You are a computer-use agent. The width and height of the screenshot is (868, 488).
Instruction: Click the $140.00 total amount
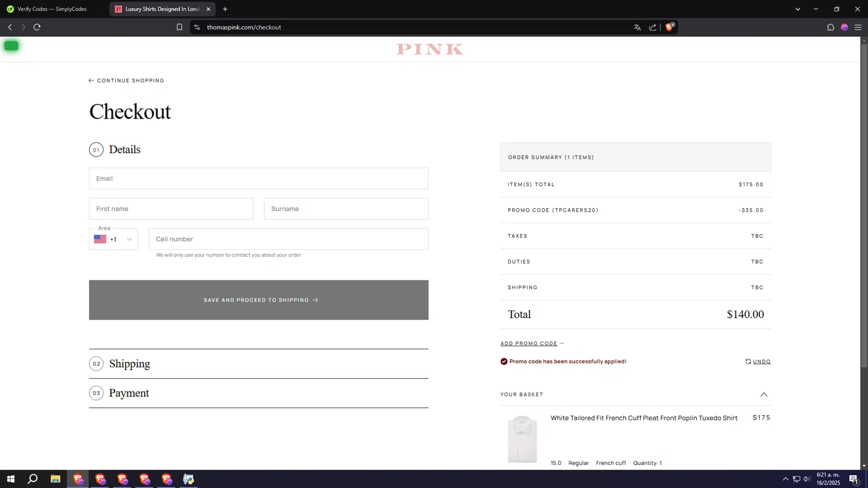[745, 315]
